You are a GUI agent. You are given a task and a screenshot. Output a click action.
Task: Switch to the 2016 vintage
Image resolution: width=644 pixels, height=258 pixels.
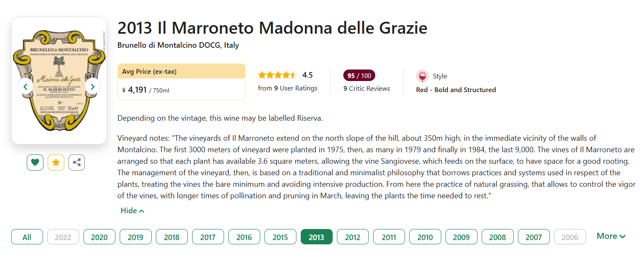tap(244, 237)
